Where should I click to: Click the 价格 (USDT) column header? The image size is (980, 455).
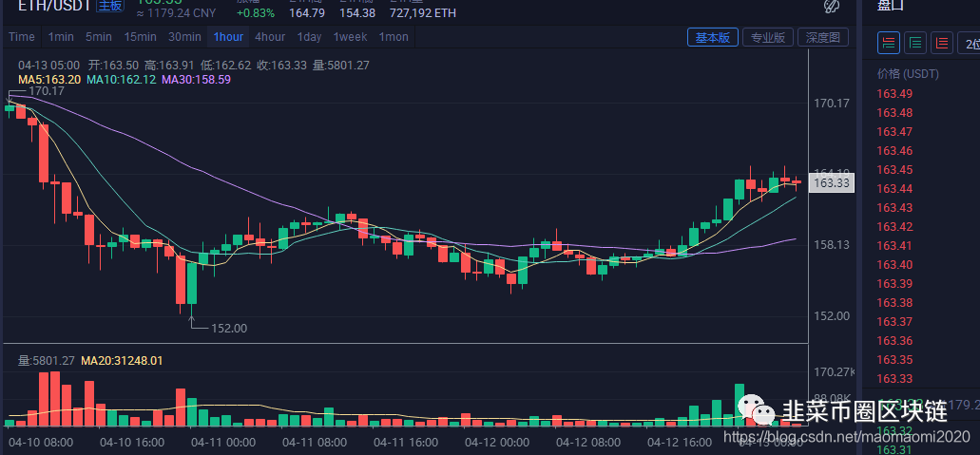(x=908, y=74)
